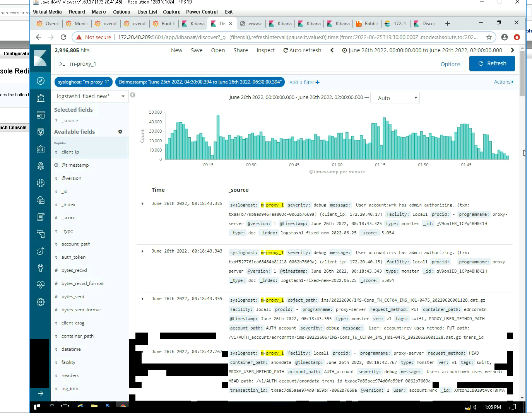Click the browser address bar URL
Screen dimensions: 532x413
298,37
